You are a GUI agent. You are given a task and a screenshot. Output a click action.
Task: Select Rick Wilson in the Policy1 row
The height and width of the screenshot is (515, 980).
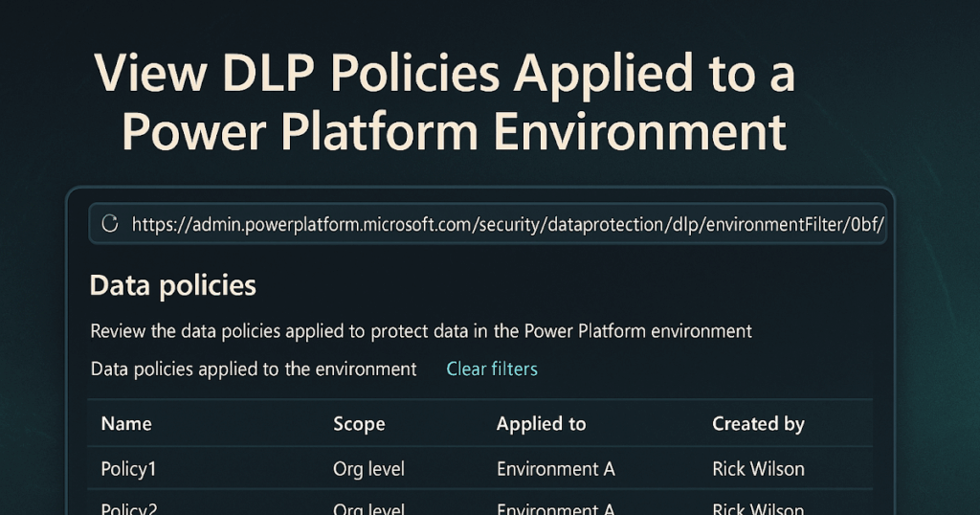(758, 469)
